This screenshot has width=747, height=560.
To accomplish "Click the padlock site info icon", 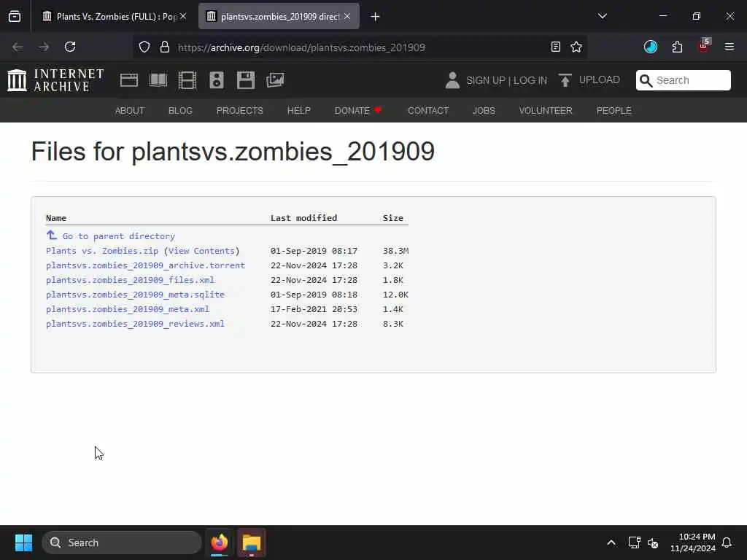I will point(165,47).
